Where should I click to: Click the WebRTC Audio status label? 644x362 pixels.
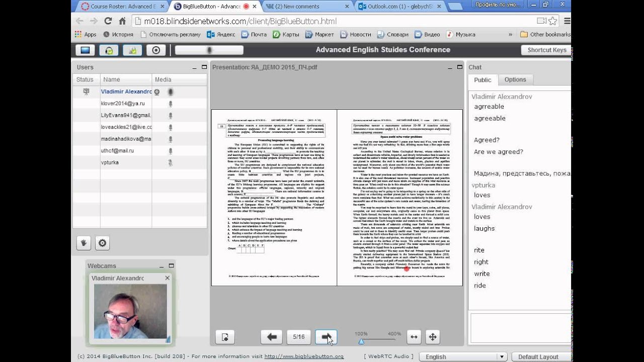[388, 356]
